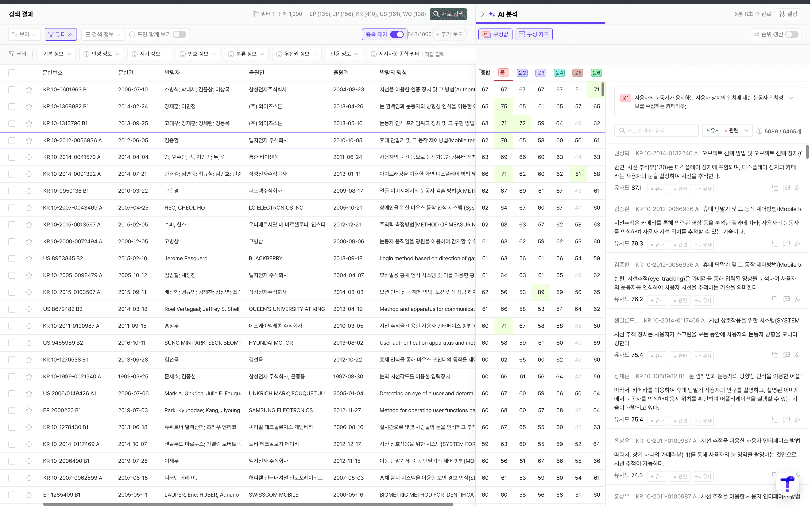
Task: Select the 문3 column tab
Action: coord(541,73)
